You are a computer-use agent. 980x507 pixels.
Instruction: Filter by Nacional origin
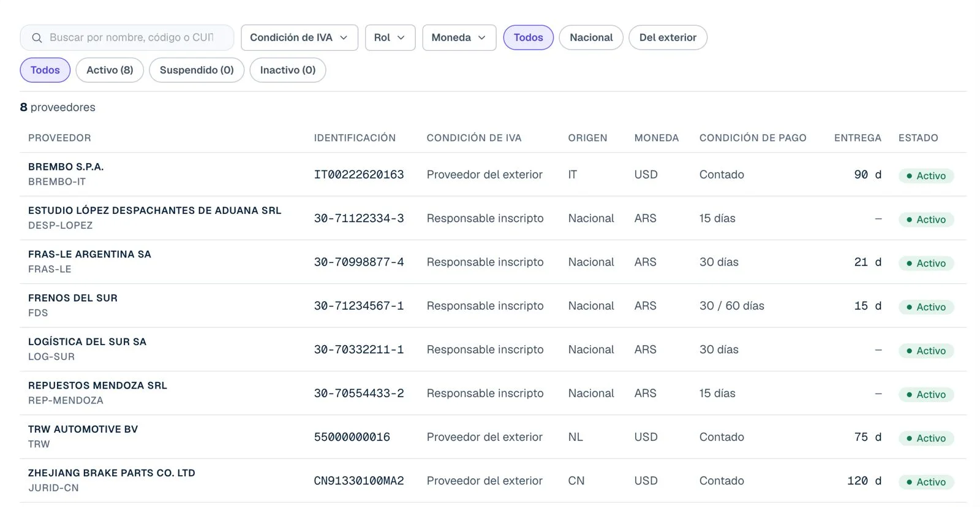591,38
